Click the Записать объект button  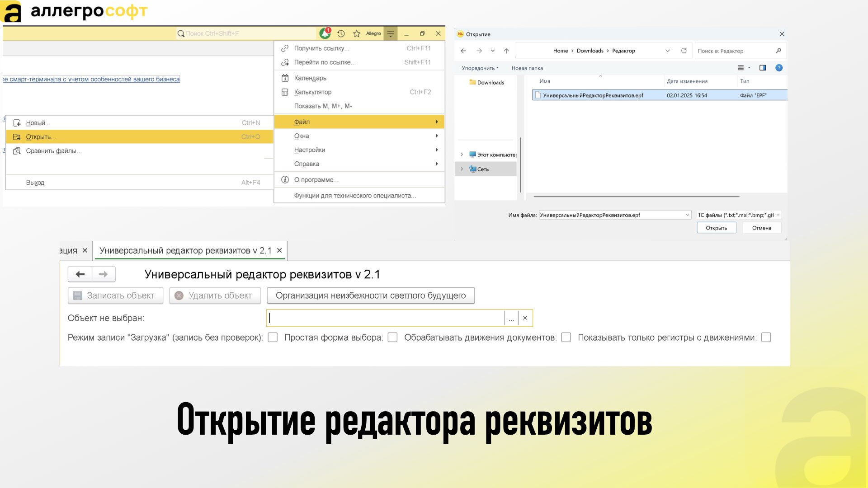(x=115, y=296)
